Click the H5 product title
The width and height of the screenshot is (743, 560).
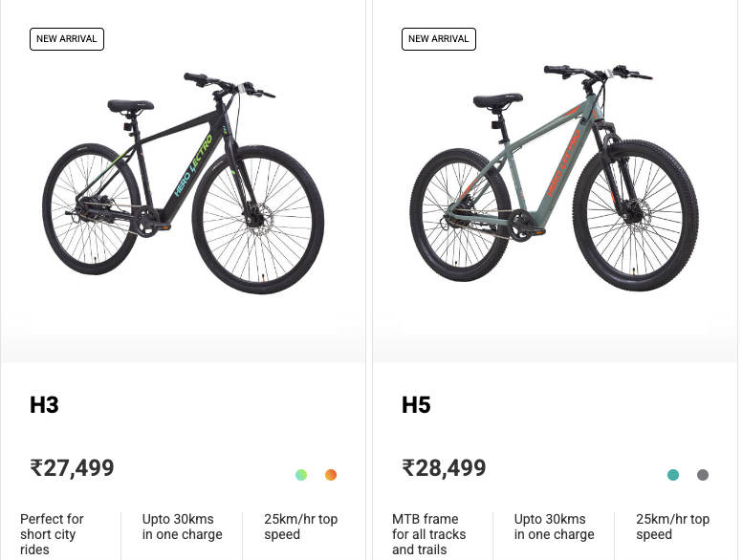(416, 405)
